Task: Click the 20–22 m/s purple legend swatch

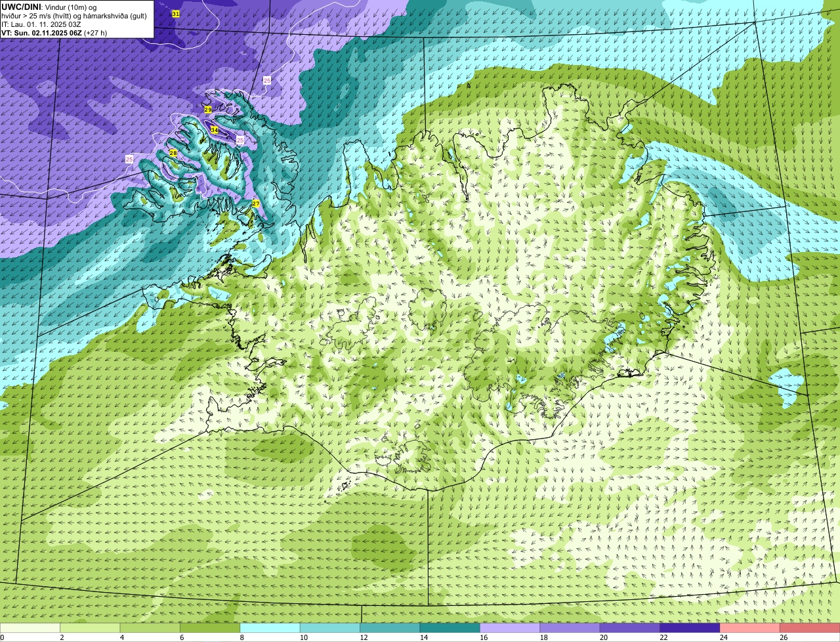Action: (x=630, y=628)
